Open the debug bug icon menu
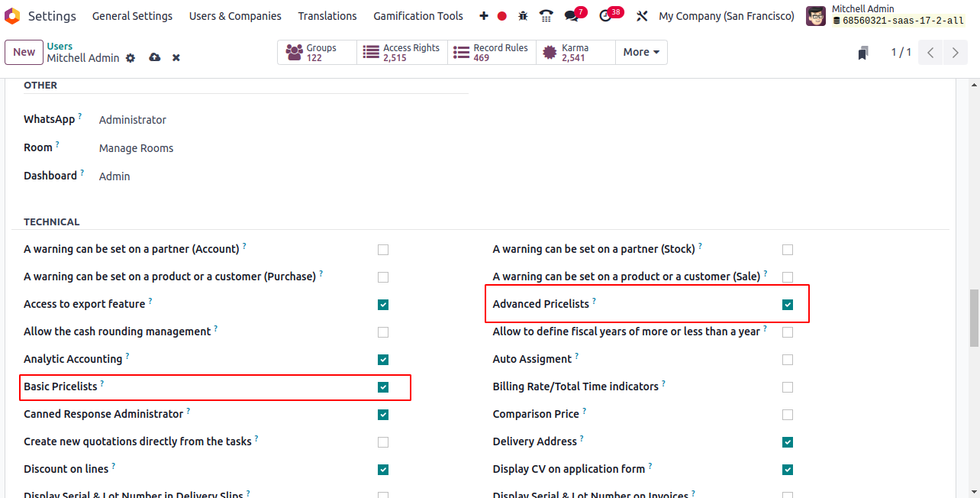 click(523, 16)
